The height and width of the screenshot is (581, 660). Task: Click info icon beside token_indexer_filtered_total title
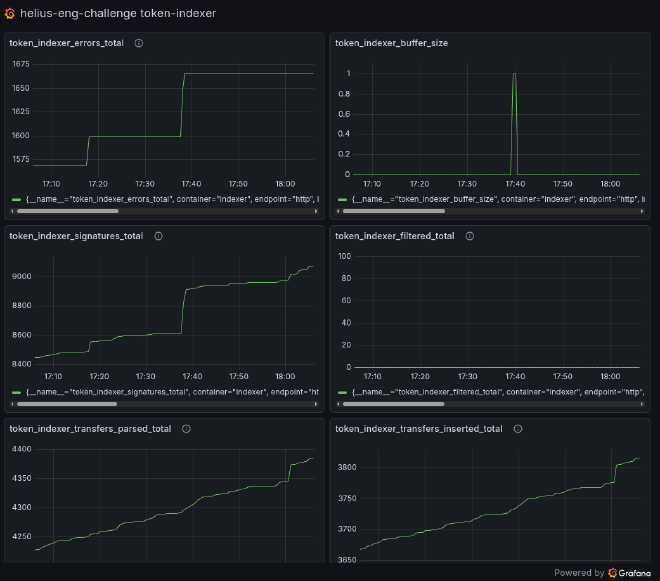pos(470,236)
